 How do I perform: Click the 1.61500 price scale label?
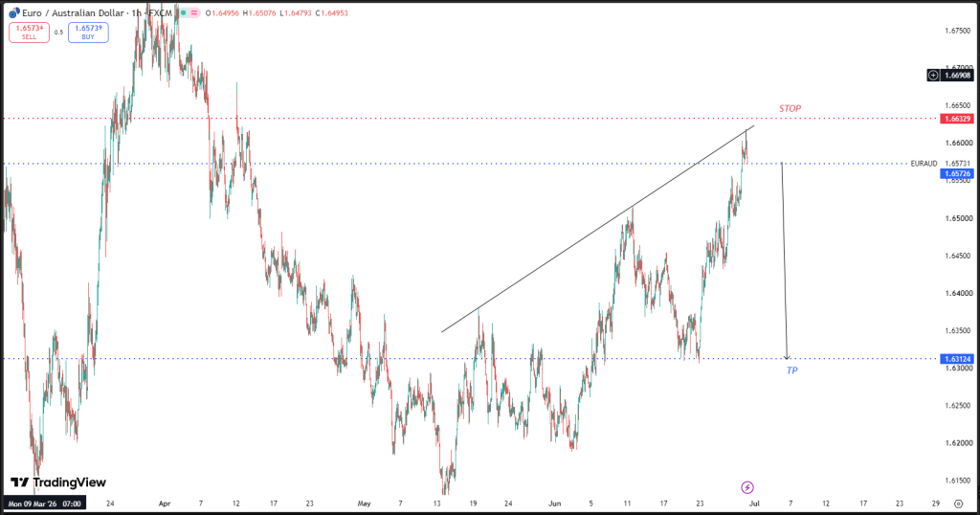[x=958, y=481]
